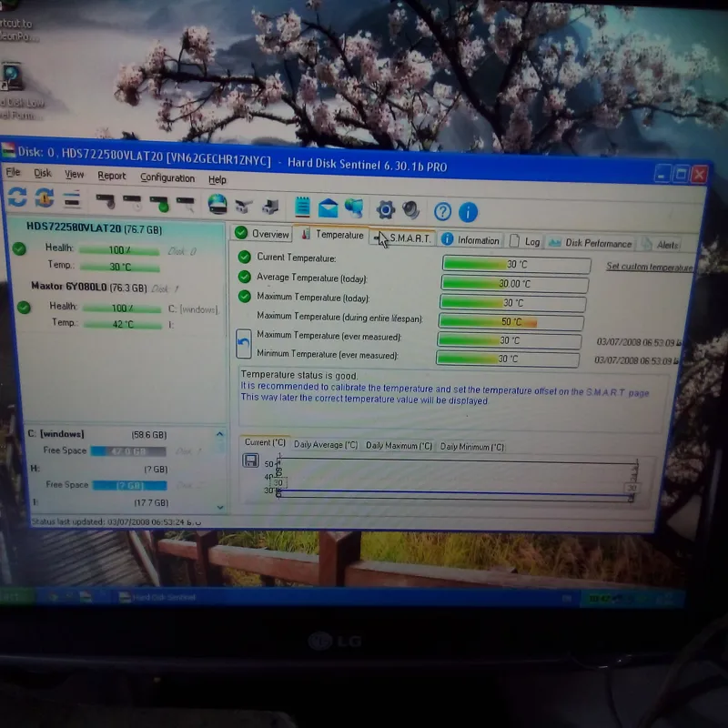Select the Current (°C) graph tab
This screenshot has width=728, height=728.
[265, 442]
